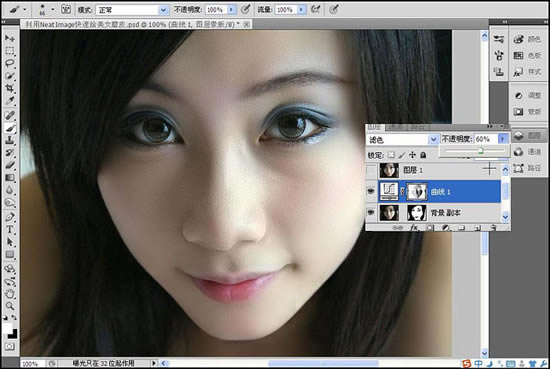Select the Zoom magnifier tool

click(10, 306)
